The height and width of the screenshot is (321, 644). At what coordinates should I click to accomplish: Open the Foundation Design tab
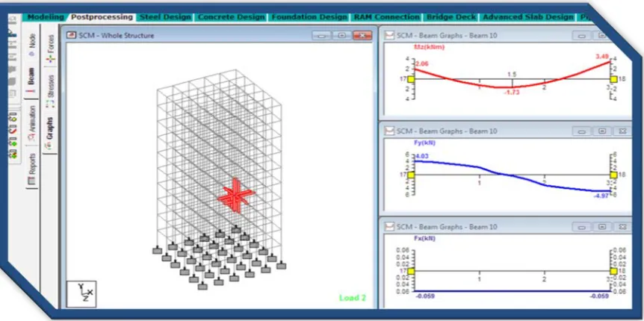click(x=309, y=17)
